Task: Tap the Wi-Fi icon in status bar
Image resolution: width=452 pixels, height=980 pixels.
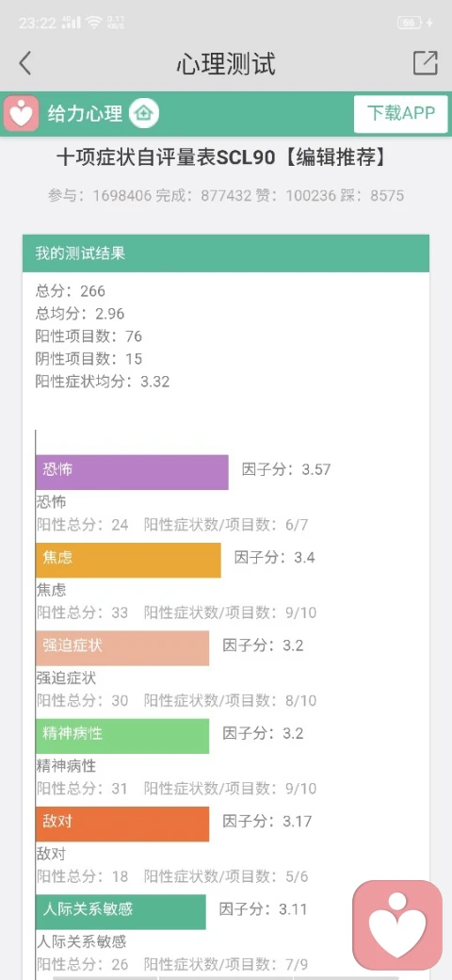Action: point(94,23)
